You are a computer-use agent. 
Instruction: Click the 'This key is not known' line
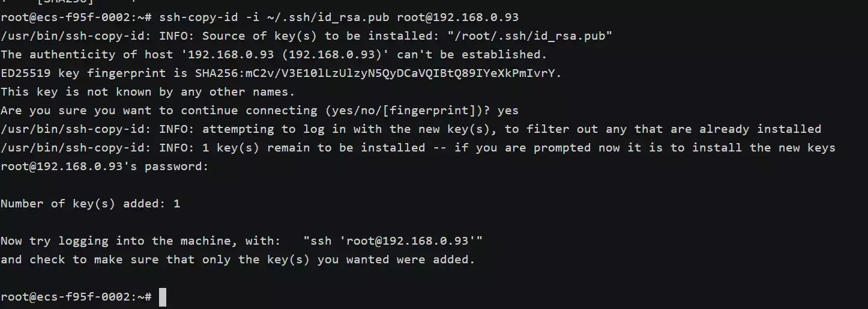tap(148, 92)
